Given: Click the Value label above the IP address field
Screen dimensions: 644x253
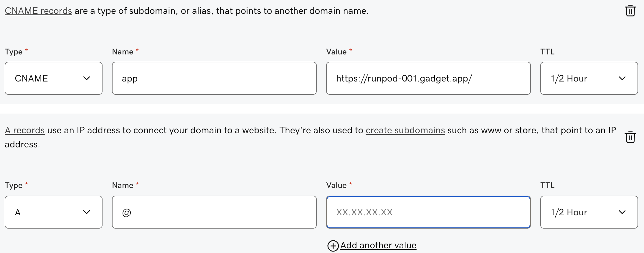Looking at the screenshot, I should pos(336,185).
